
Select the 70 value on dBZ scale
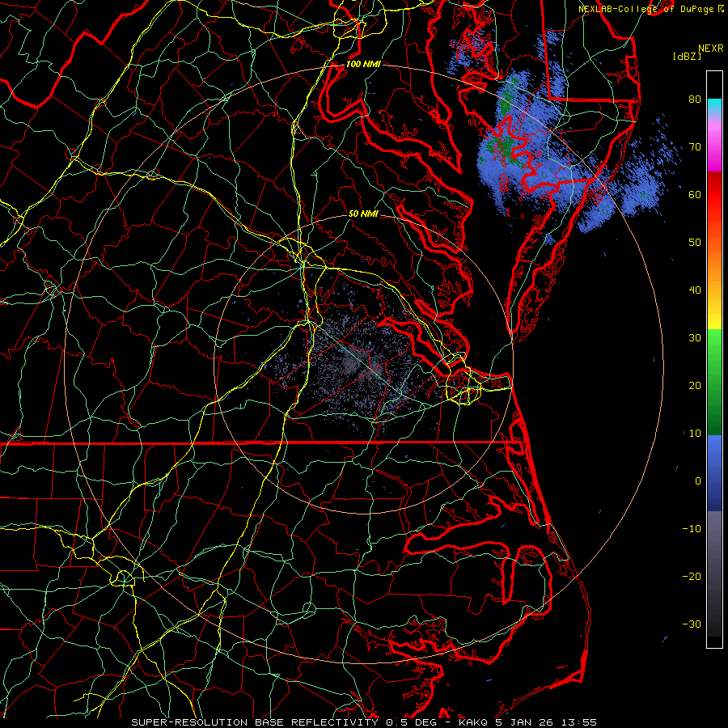coord(695,146)
